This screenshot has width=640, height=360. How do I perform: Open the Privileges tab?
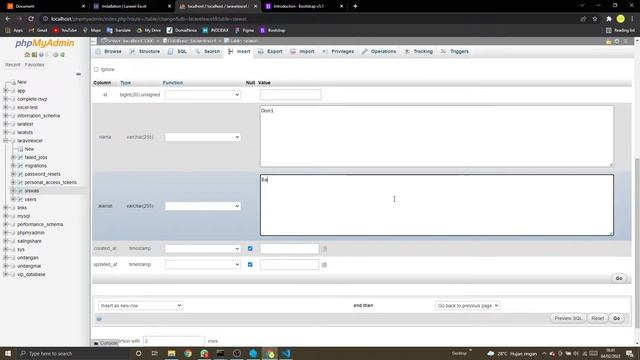[x=338, y=51]
